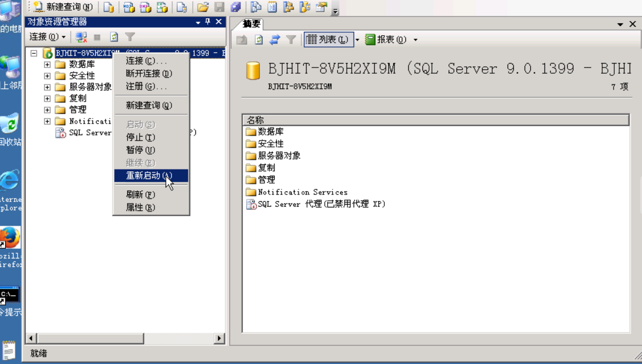
Task: Click the 报表(O) report button
Action: [385, 40]
